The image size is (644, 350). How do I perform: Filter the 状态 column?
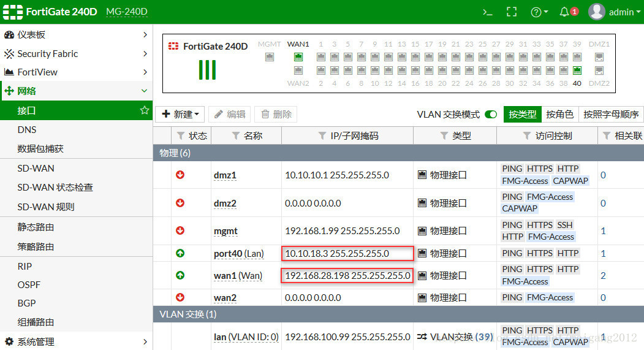pos(180,136)
